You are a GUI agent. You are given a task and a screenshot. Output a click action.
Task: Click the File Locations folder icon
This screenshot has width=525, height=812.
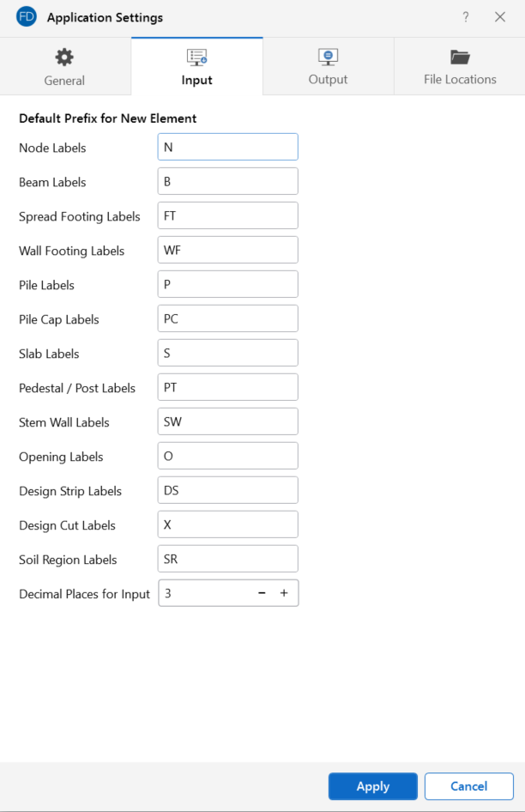click(460, 58)
